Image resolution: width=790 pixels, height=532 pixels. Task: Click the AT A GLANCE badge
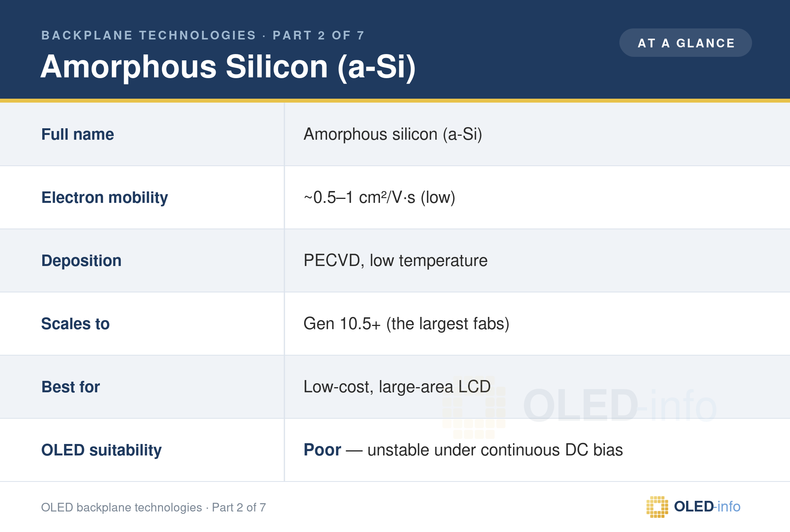(685, 43)
